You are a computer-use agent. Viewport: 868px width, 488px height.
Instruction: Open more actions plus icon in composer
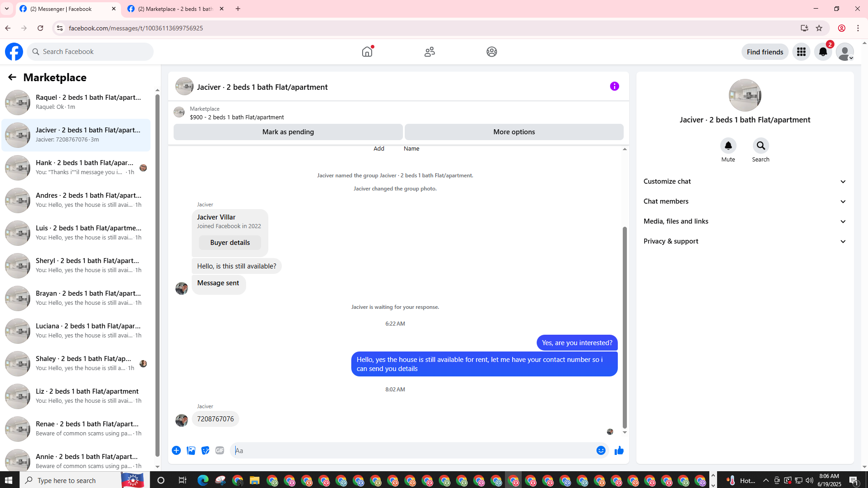point(176,450)
